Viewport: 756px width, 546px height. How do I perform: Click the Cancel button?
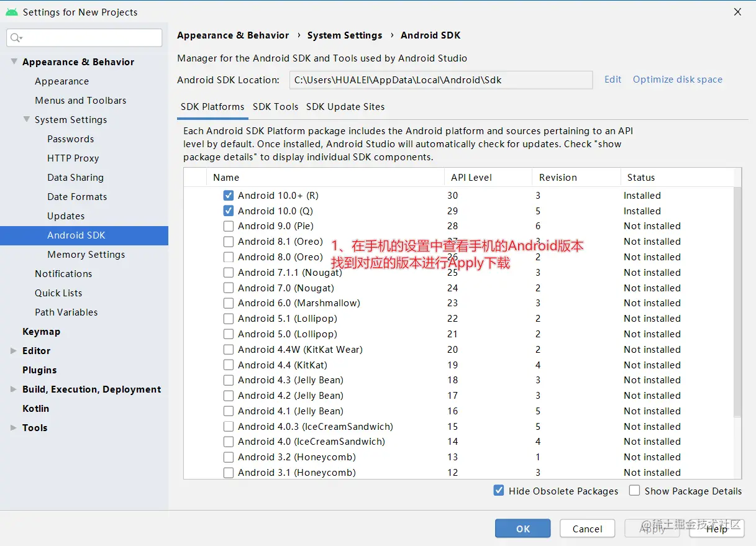588,529
